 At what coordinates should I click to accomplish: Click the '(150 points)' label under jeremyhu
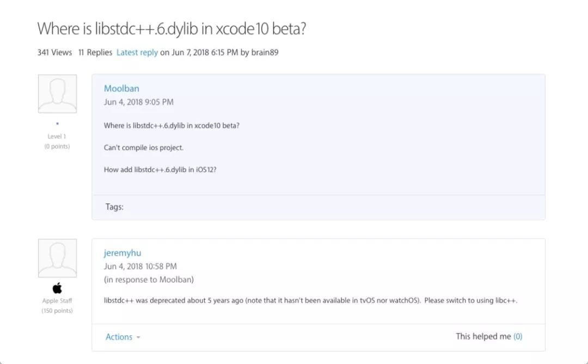(x=57, y=310)
